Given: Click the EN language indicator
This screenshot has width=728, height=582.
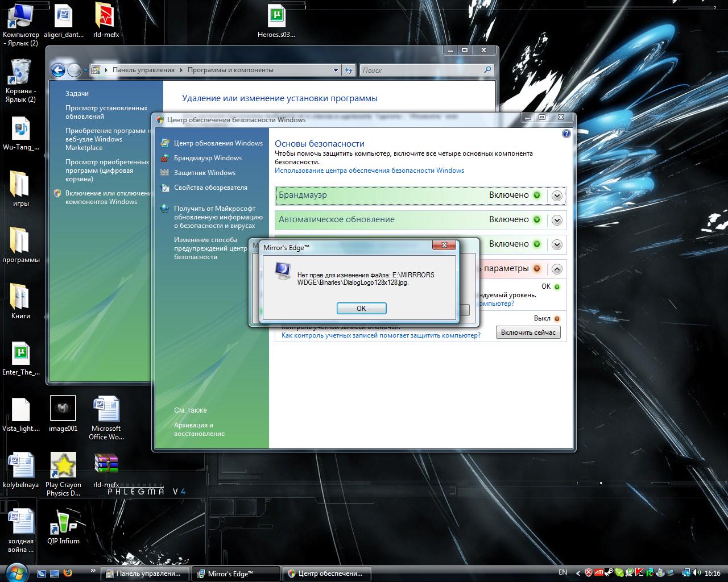Looking at the screenshot, I should [x=563, y=572].
